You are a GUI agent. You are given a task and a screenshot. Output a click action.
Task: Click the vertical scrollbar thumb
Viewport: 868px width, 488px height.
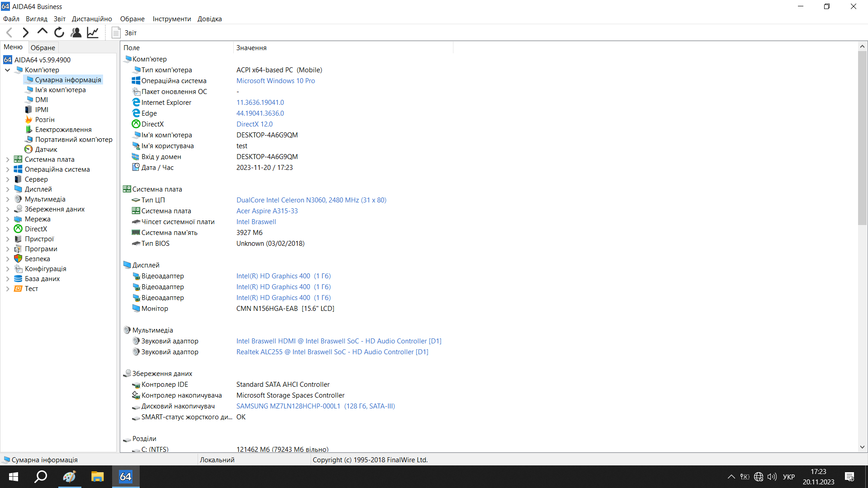(862, 138)
